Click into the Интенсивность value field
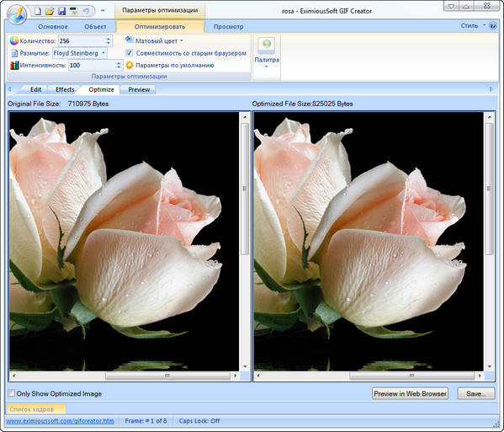Screen dimensions: 504x432 pyautogui.click(x=92, y=66)
